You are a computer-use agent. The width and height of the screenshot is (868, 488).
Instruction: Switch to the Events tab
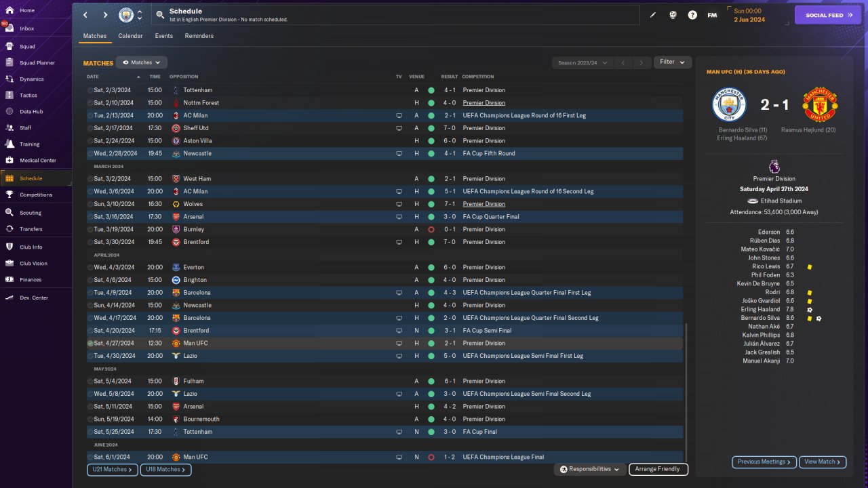tap(163, 36)
